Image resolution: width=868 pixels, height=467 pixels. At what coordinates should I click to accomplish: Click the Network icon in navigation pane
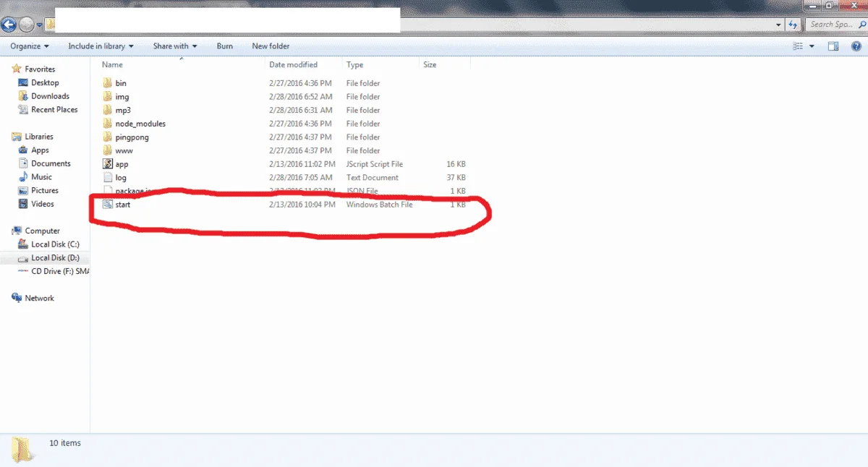coord(17,299)
